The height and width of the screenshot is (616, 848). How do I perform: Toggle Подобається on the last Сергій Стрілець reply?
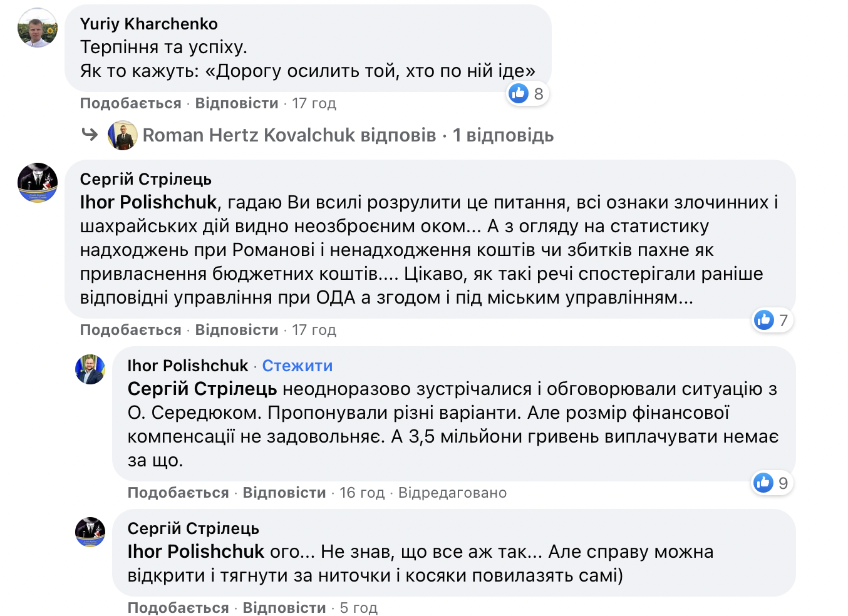pos(178,608)
